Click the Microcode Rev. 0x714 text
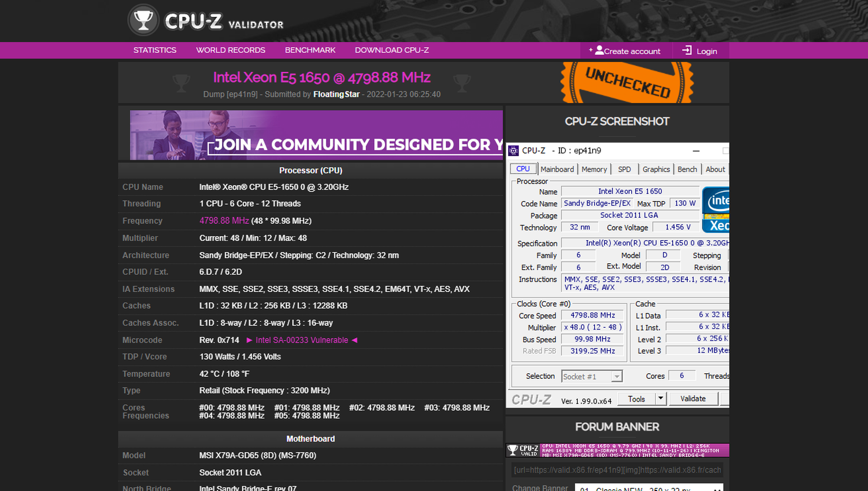This screenshot has height=491, width=868. click(219, 340)
